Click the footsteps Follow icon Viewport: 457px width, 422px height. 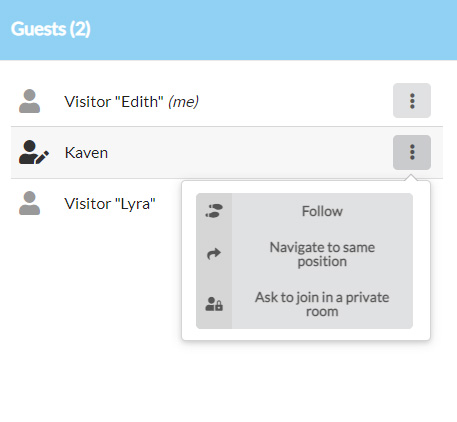pyautogui.click(x=214, y=211)
